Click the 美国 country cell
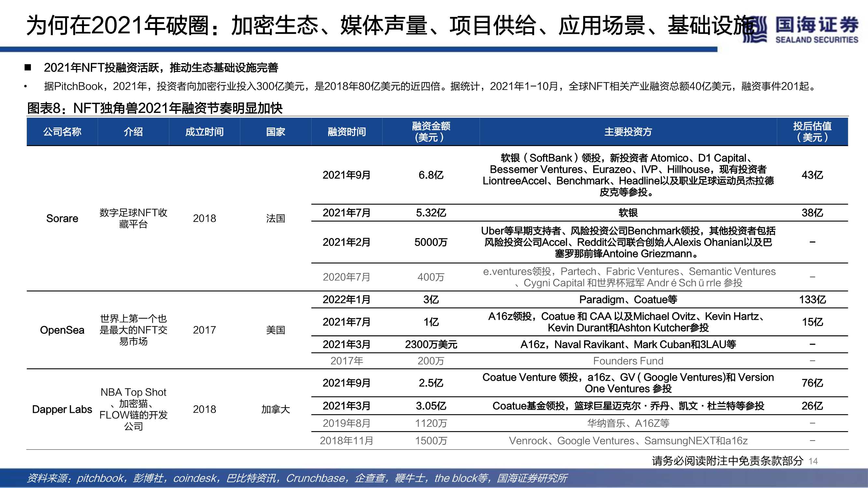Screen dimensions: 868x488 (x=275, y=330)
